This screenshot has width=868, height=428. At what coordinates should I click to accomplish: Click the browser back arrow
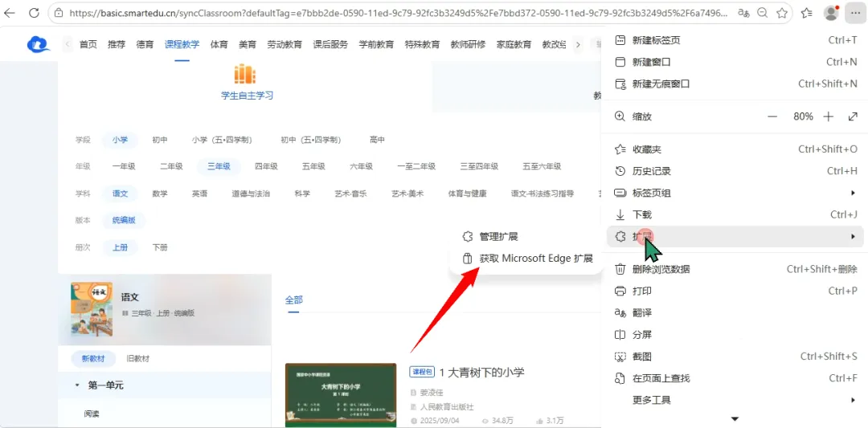pyautogui.click(x=10, y=13)
